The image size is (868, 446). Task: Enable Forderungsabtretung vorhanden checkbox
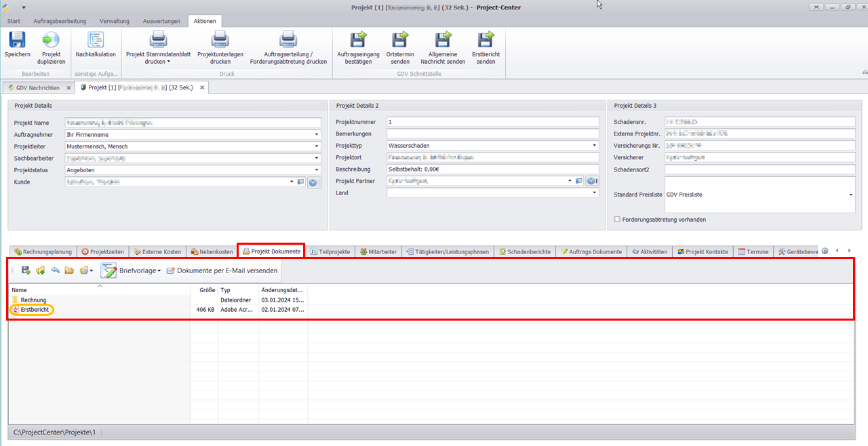tap(616, 220)
